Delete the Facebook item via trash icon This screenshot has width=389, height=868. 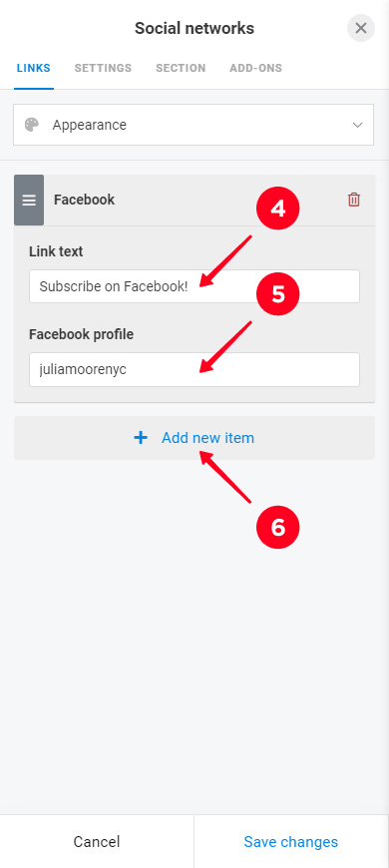pyautogui.click(x=353, y=200)
